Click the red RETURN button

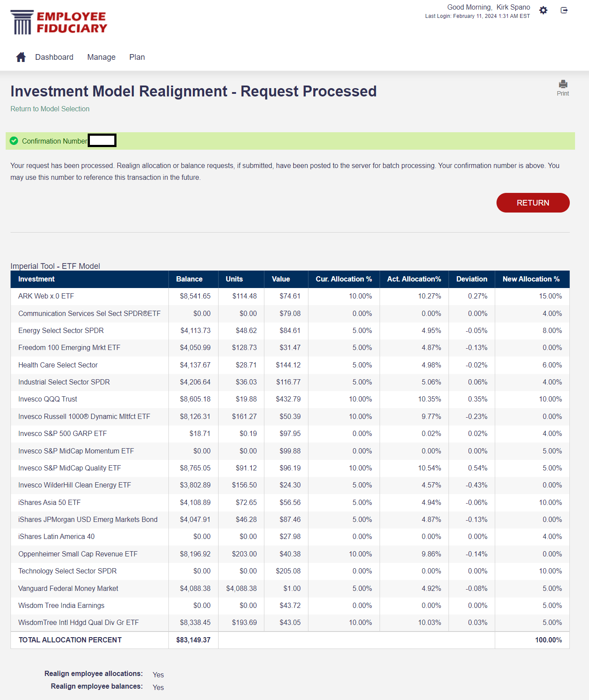click(x=533, y=202)
